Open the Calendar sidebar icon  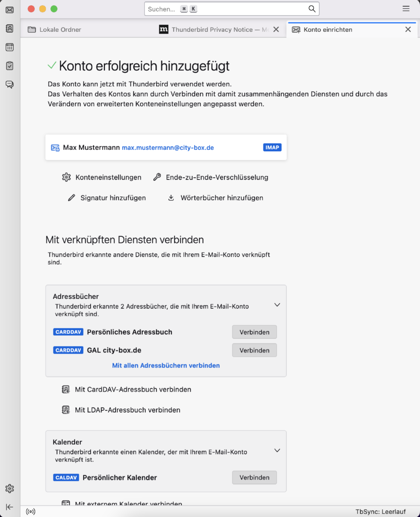[x=9, y=47]
